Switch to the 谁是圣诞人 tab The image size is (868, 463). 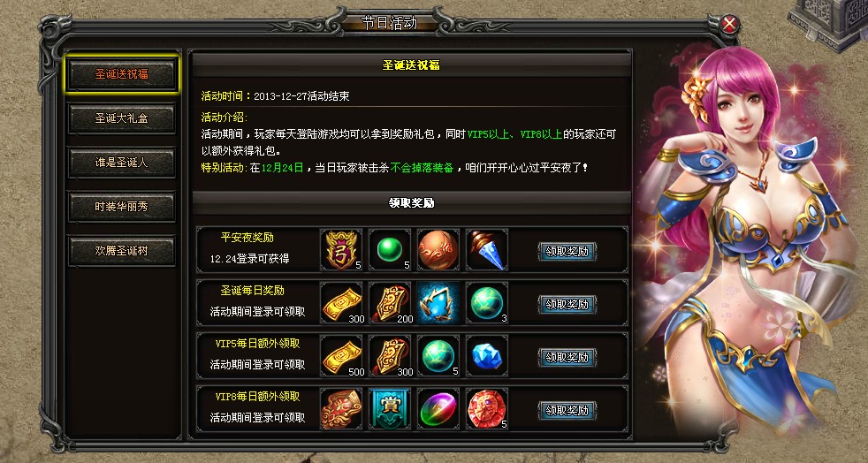(x=122, y=163)
